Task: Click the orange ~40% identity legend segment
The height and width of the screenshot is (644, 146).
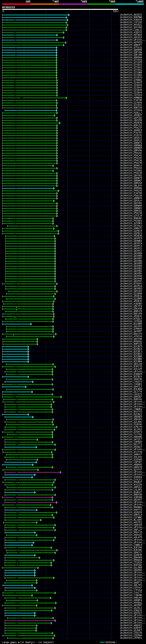Action: click(45, 4)
